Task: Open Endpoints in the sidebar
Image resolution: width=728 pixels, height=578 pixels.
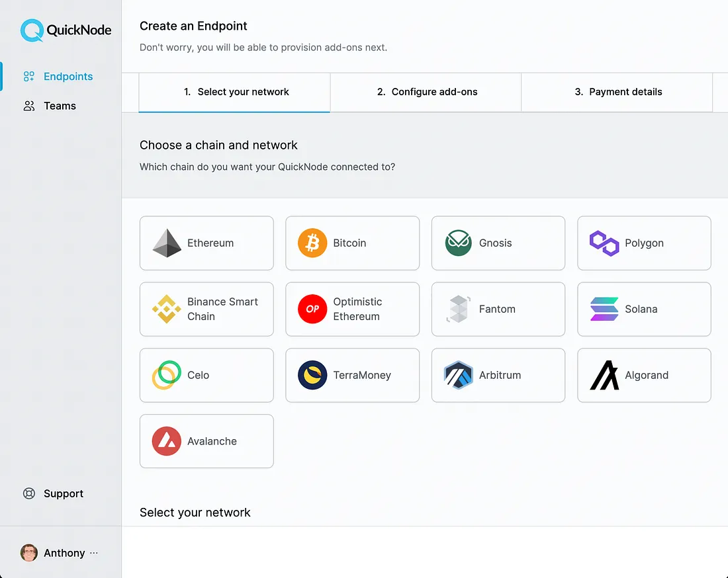Action: coord(68,77)
